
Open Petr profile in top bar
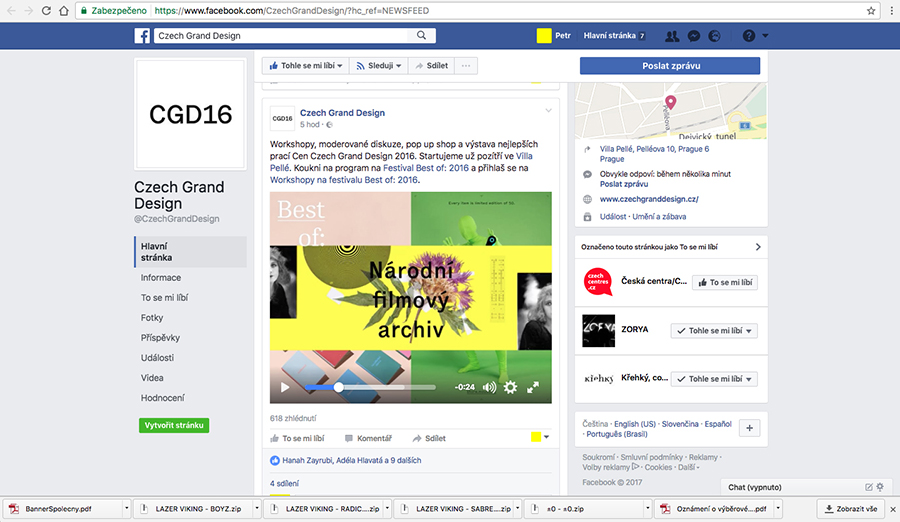(563, 36)
